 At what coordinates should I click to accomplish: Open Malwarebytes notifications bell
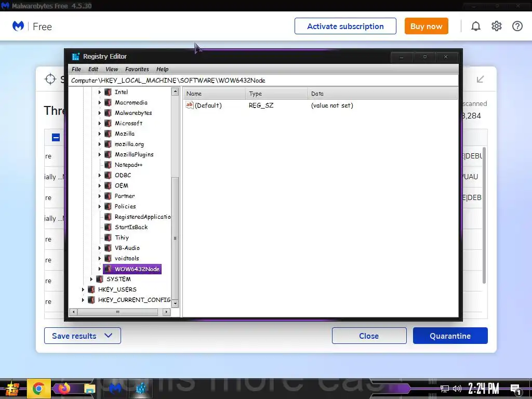coord(476,26)
